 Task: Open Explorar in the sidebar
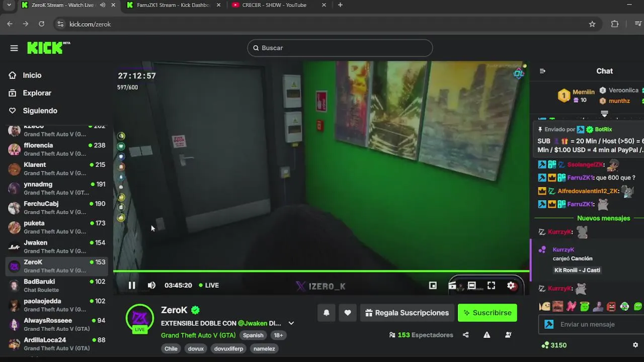[37, 93]
